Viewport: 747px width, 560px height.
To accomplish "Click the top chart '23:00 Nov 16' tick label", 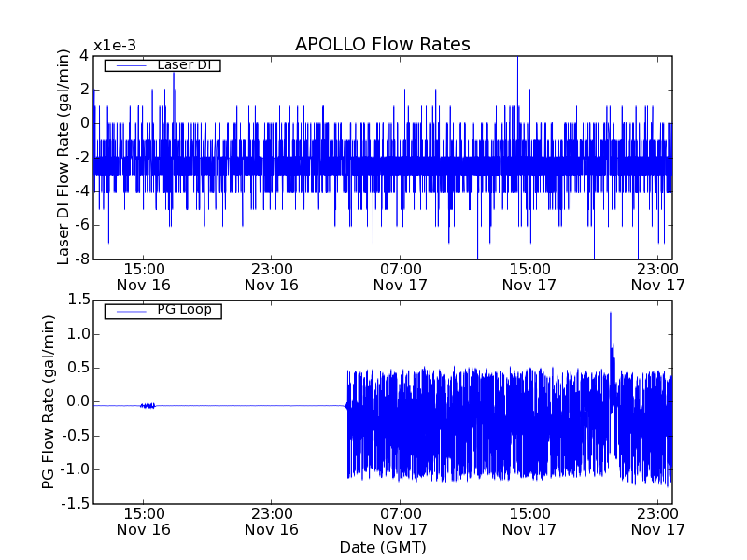I will point(272,277).
